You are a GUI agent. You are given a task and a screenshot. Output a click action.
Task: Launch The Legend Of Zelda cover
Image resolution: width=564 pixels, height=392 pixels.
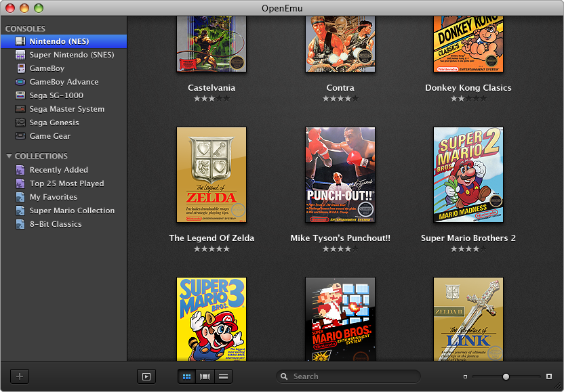[211, 175]
